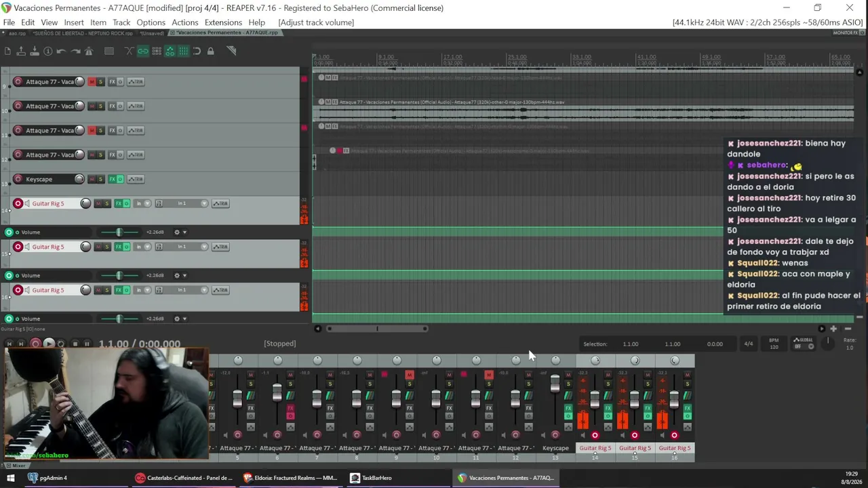Unmute track 9 in the track panel

(x=92, y=81)
